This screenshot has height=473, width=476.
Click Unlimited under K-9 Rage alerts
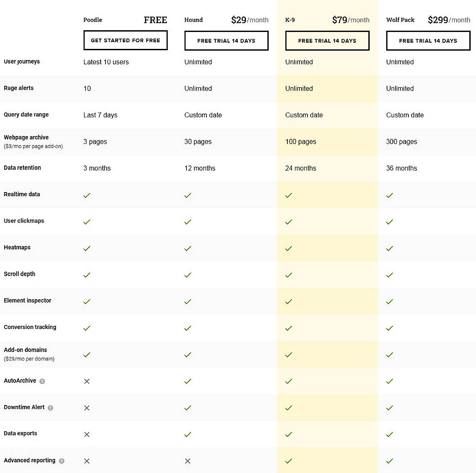299,88
